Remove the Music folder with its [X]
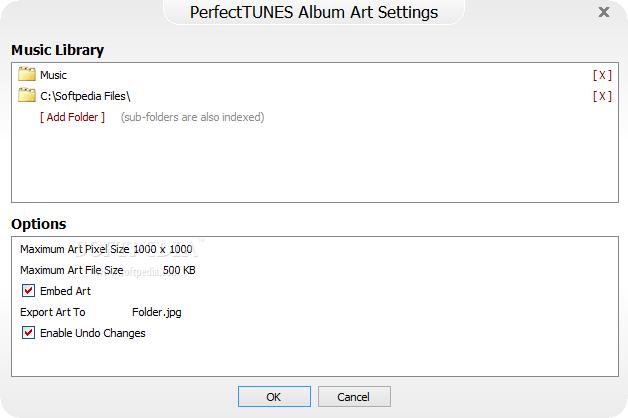This screenshot has height=418, width=628. pyautogui.click(x=602, y=75)
